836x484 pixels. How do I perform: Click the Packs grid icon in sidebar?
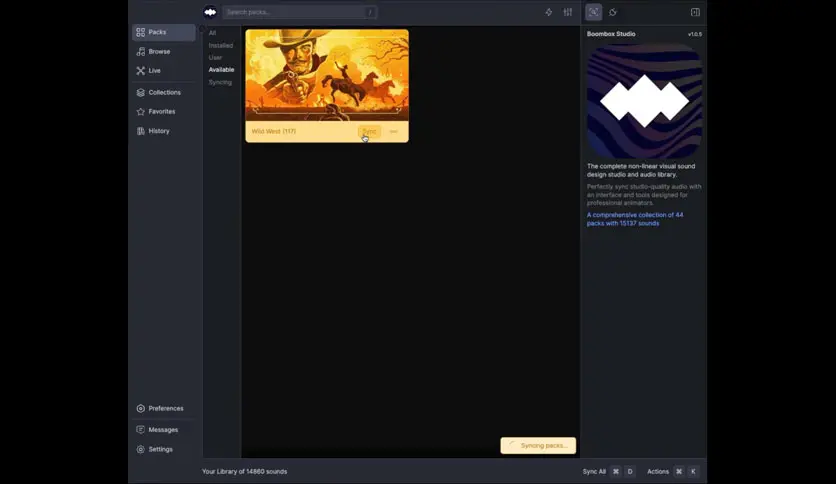(x=141, y=33)
